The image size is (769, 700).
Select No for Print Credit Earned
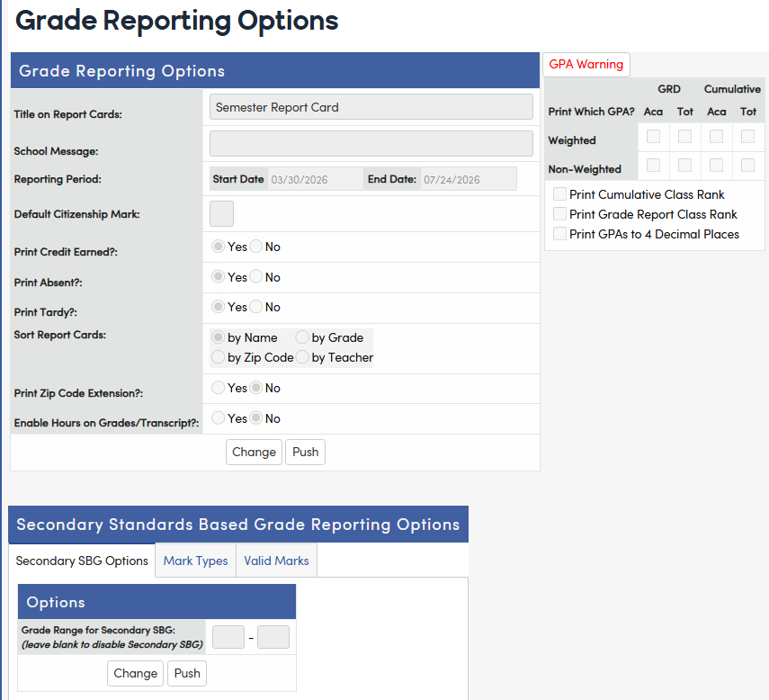[256, 247]
